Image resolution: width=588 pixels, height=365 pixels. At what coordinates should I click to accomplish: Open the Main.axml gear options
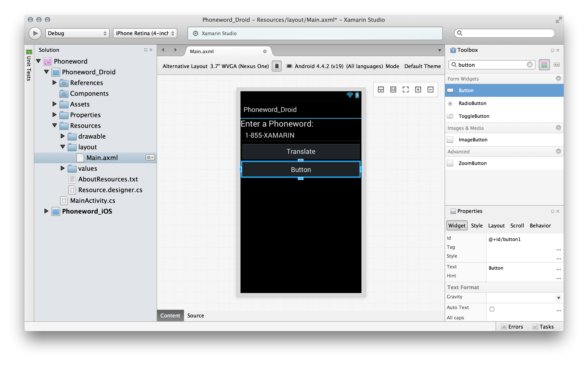pyautogui.click(x=150, y=158)
